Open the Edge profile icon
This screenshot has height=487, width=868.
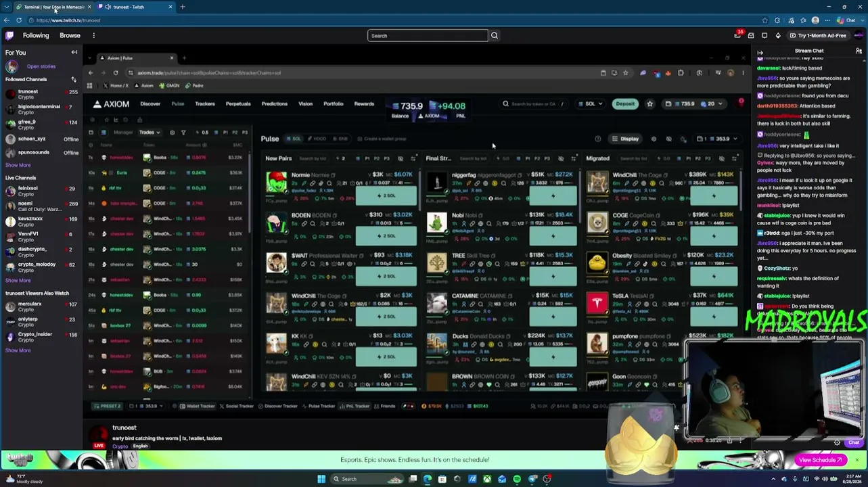[x=815, y=20]
